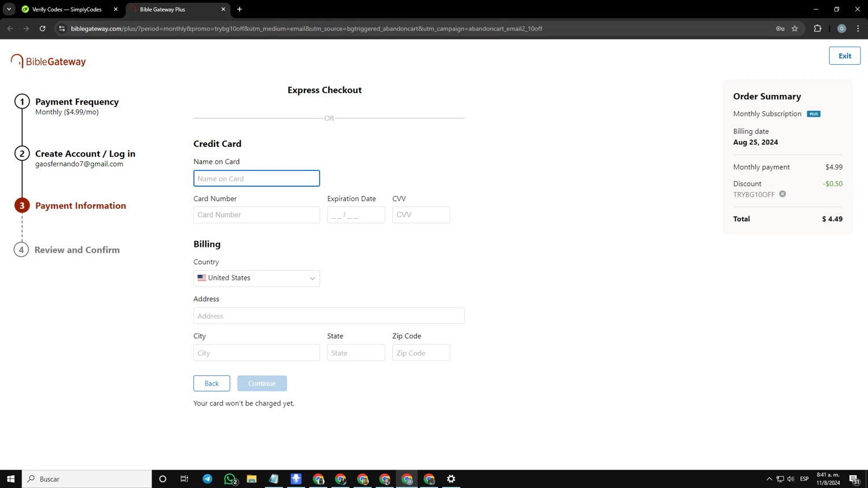
Task: Click gaosfernando7@gmail.com text
Action: pos(79,164)
